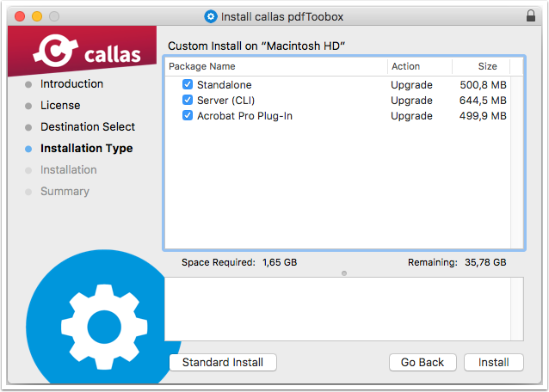Uncheck the Standalone package checkbox
This screenshot has width=549, height=392.
pyautogui.click(x=188, y=84)
